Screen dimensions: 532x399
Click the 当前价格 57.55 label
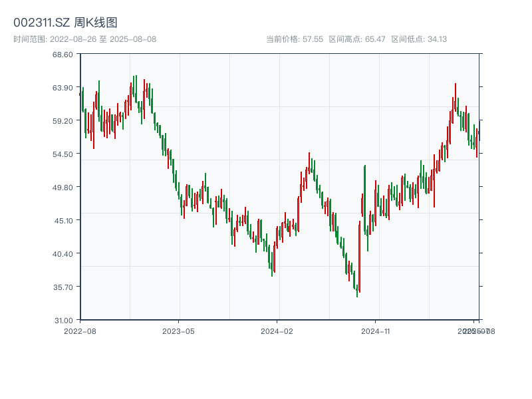click(295, 39)
